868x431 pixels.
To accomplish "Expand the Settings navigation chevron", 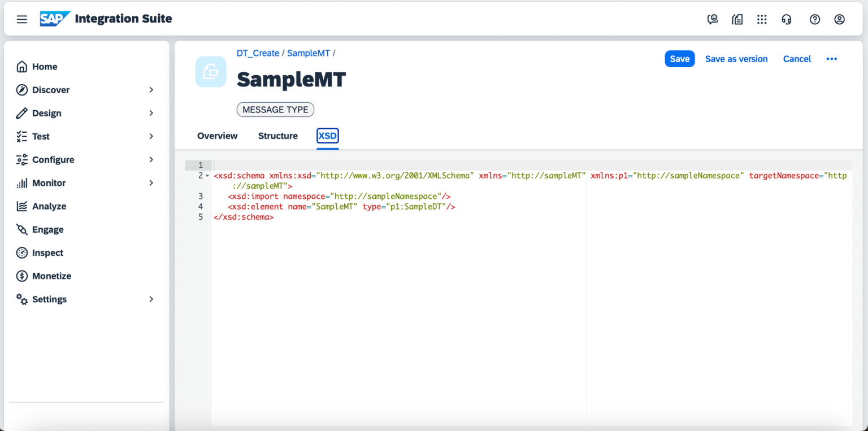I will pyautogui.click(x=151, y=299).
